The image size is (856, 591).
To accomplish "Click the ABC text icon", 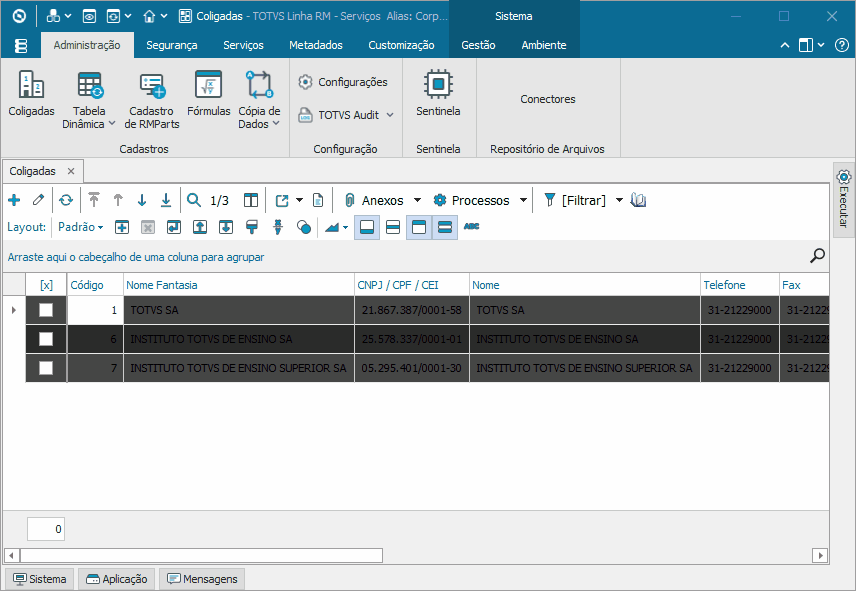I will 471,226.
